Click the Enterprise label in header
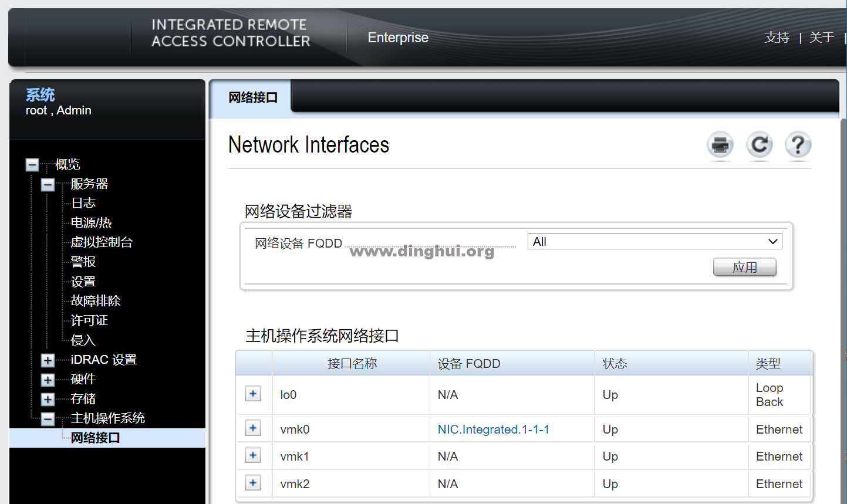 tap(398, 38)
